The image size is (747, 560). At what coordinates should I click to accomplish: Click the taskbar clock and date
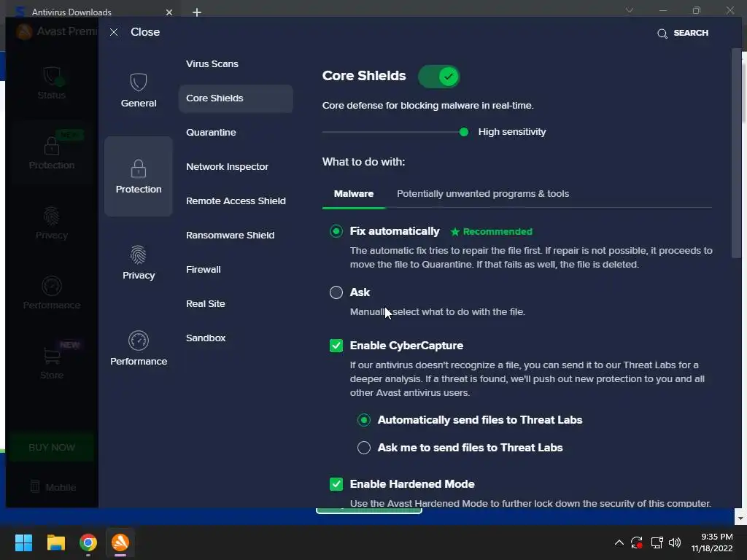(x=712, y=542)
